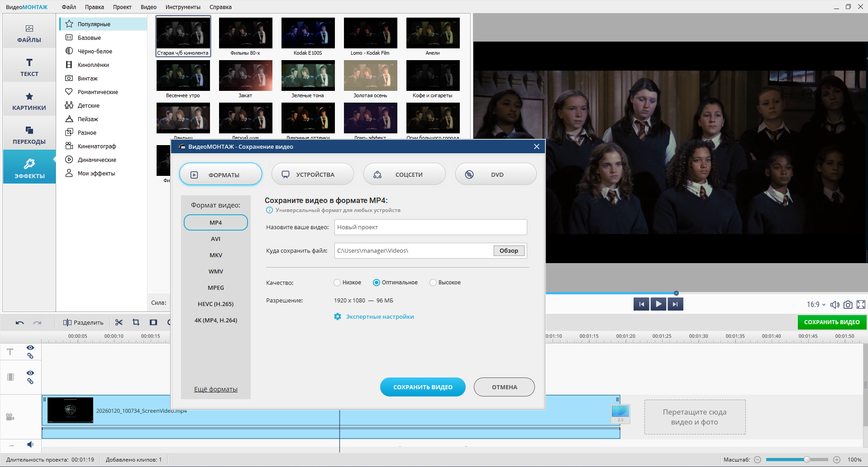The width and height of the screenshot is (868, 467).
Task: Click the play button in preview
Action: 658,304
